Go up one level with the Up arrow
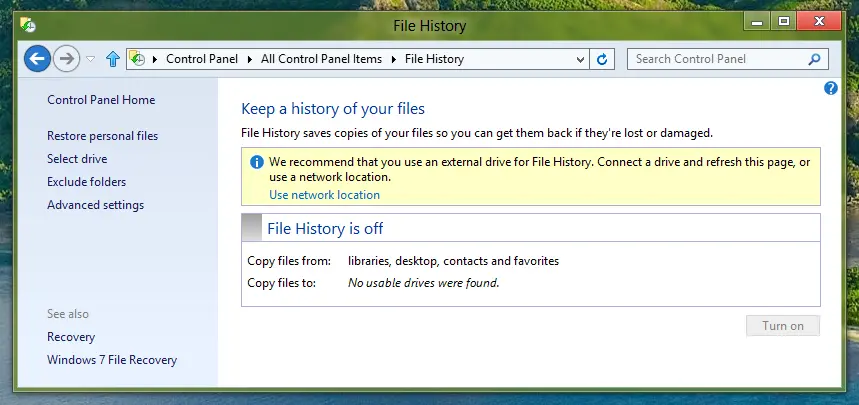 coord(112,59)
